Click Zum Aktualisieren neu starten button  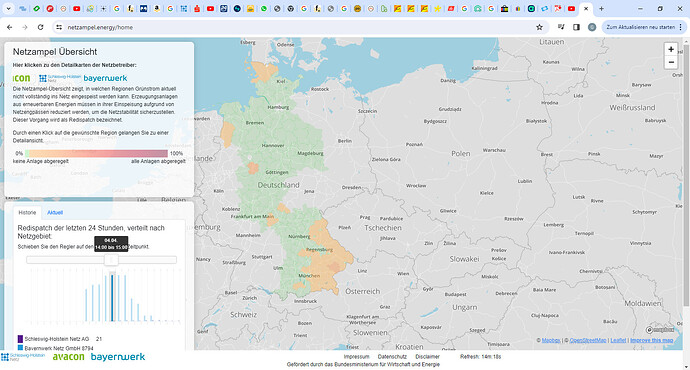click(640, 27)
